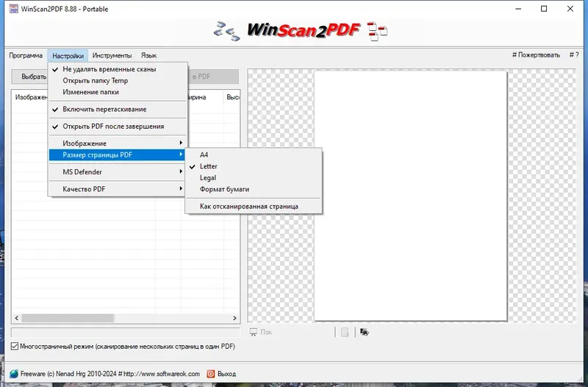Click the scrollbar right arrow
Viewport: 588px width, 387px height.
click(x=234, y=319)
